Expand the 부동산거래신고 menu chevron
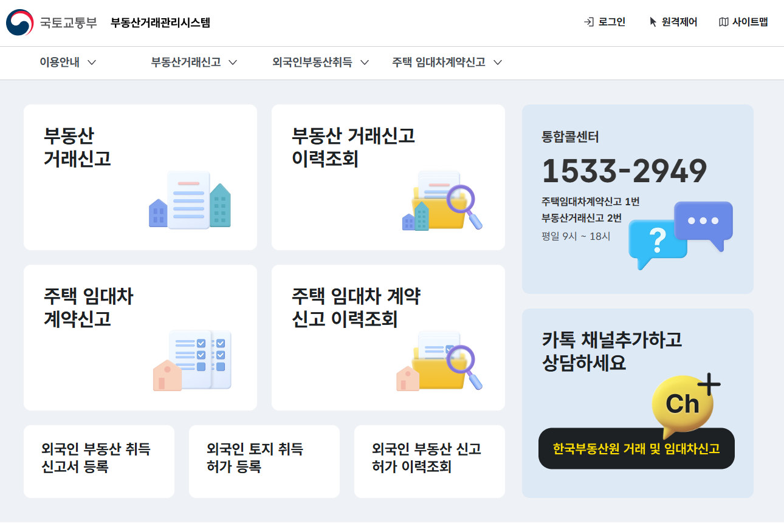The height and width of the screenshot is (532, 784). tap(232, 63)
